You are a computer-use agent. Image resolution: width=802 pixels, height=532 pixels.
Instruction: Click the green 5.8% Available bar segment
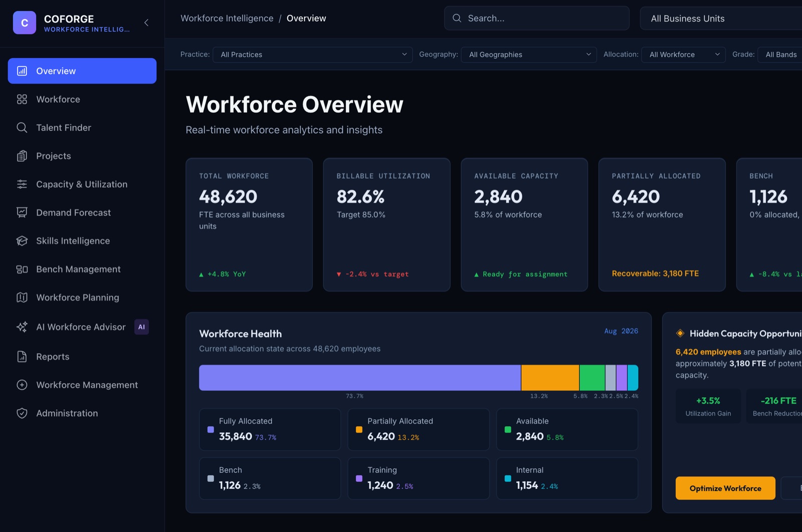[x=592, y=378]
